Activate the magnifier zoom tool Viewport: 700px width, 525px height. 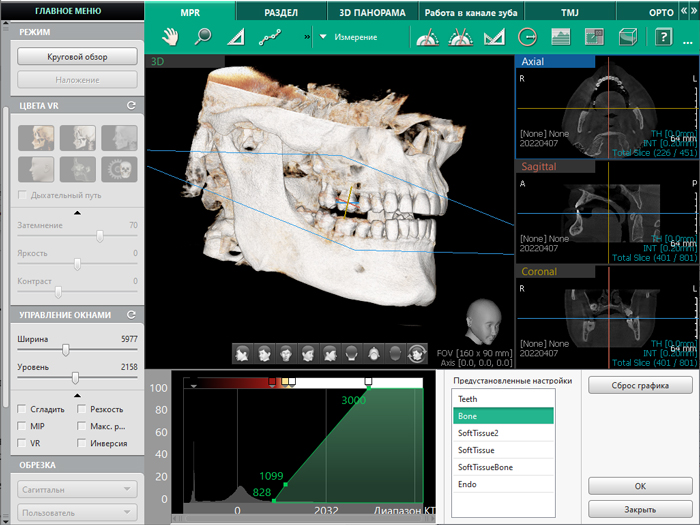point(203,37)
